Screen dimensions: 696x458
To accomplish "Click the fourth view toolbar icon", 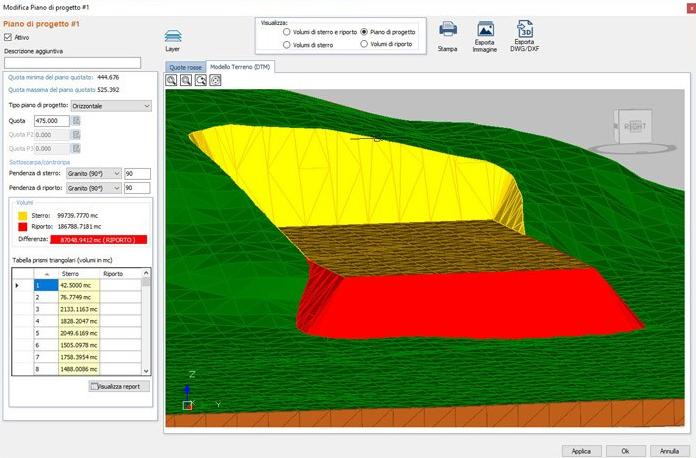I will [215, 80].
